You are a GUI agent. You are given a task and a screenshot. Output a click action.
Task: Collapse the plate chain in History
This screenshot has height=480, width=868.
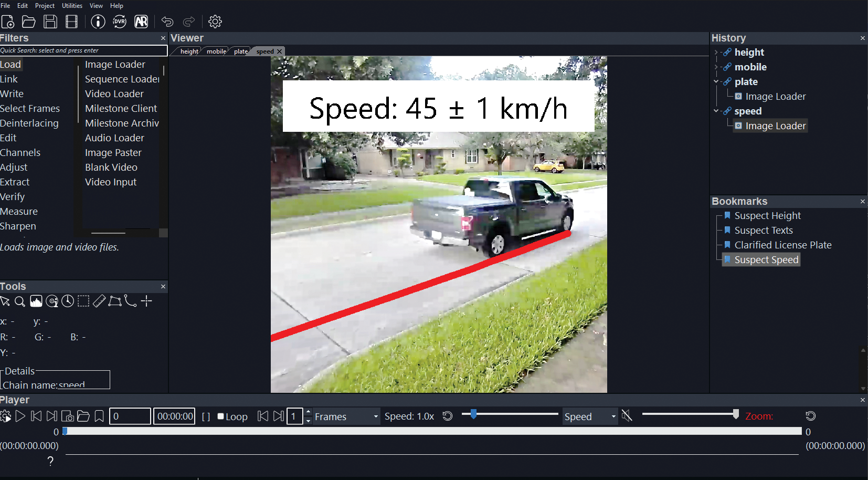click(x=717, y=81)
